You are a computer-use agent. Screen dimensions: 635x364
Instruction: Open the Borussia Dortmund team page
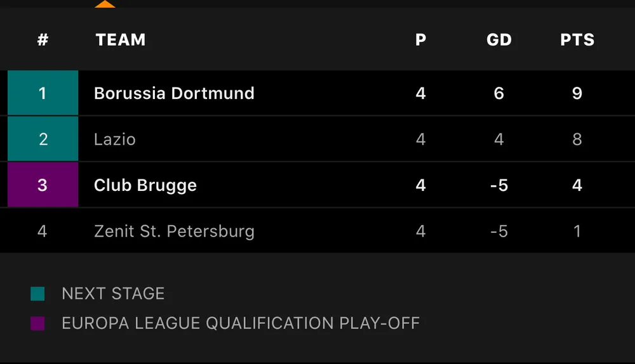174,93
